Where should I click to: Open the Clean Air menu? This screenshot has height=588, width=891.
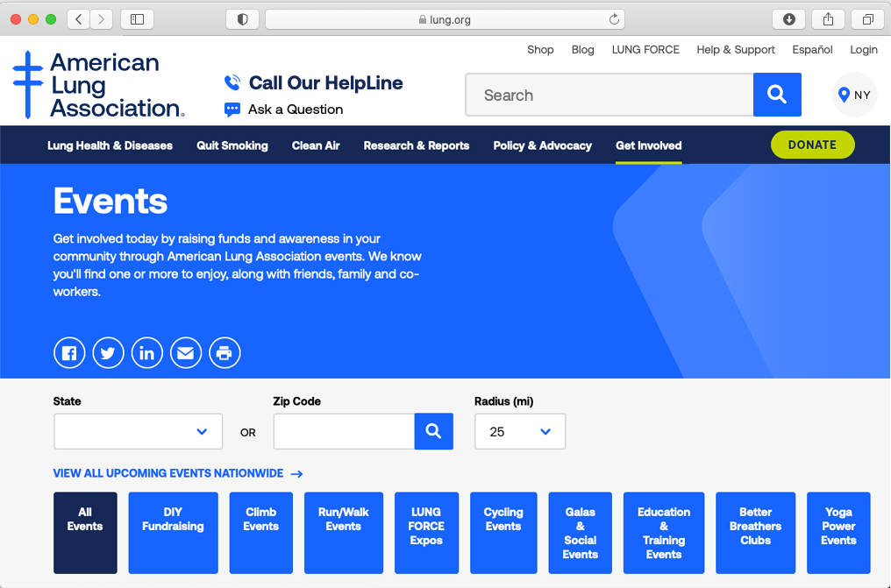[x=316, y=145]
